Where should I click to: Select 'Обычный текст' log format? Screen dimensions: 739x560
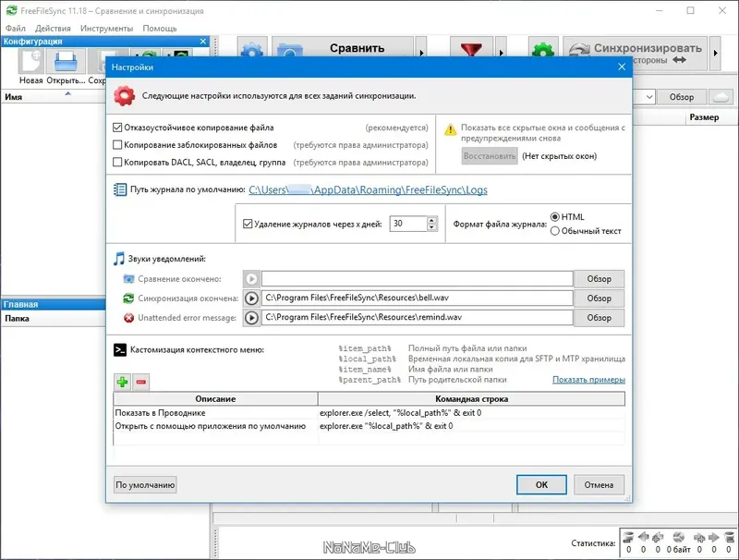[x=555, y=231]
